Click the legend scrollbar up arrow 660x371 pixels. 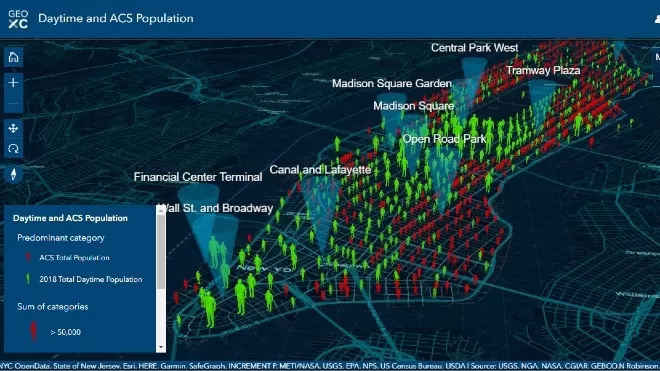pyautogui.click(x=161, y=210)
